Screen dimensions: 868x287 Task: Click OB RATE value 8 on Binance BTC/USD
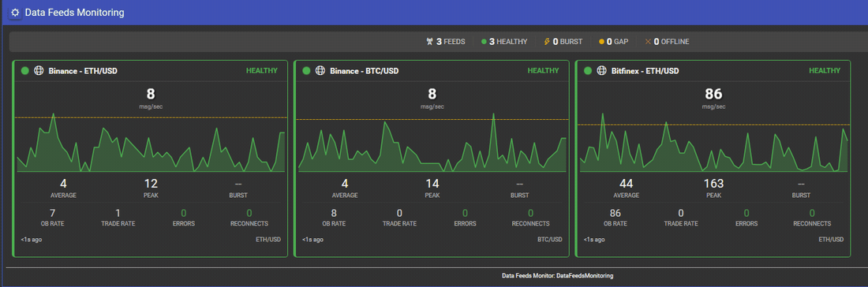333,213
